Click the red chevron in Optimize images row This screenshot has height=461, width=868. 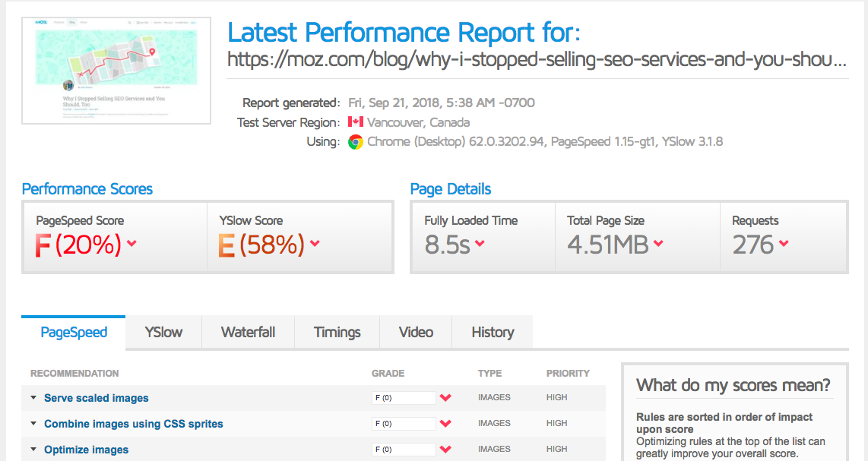click(x=445, y=450)
